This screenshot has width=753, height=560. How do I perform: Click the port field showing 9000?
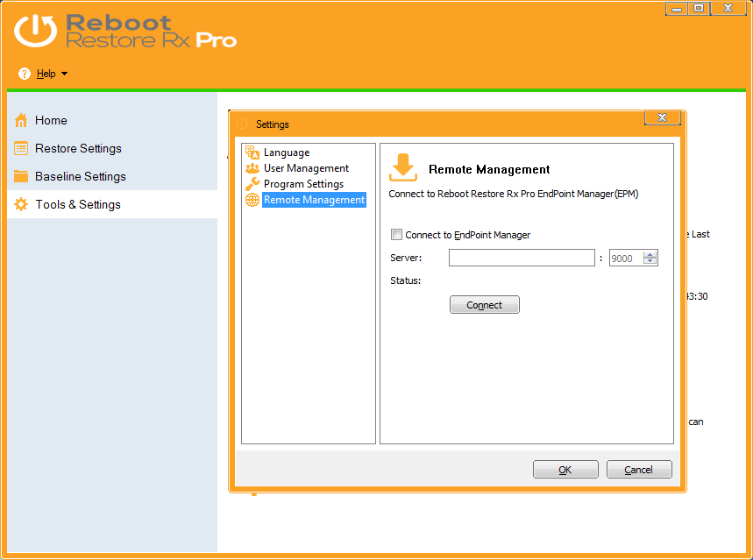tap(627, 258)
